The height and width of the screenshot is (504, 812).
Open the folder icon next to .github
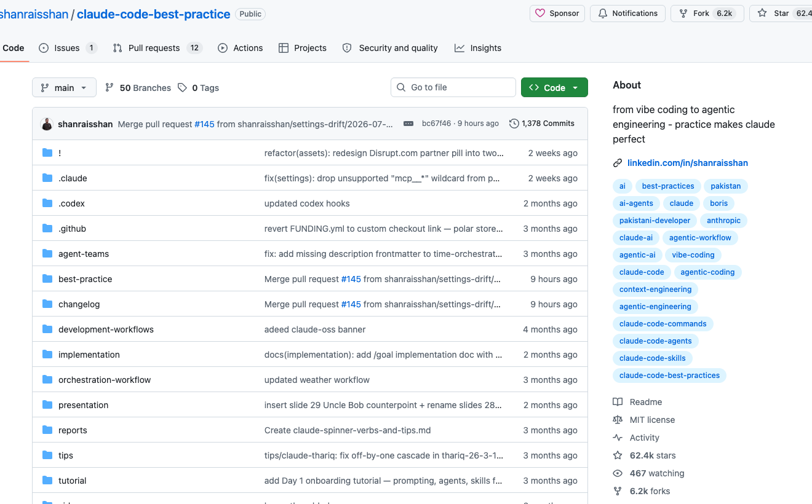tap(47, 229)
